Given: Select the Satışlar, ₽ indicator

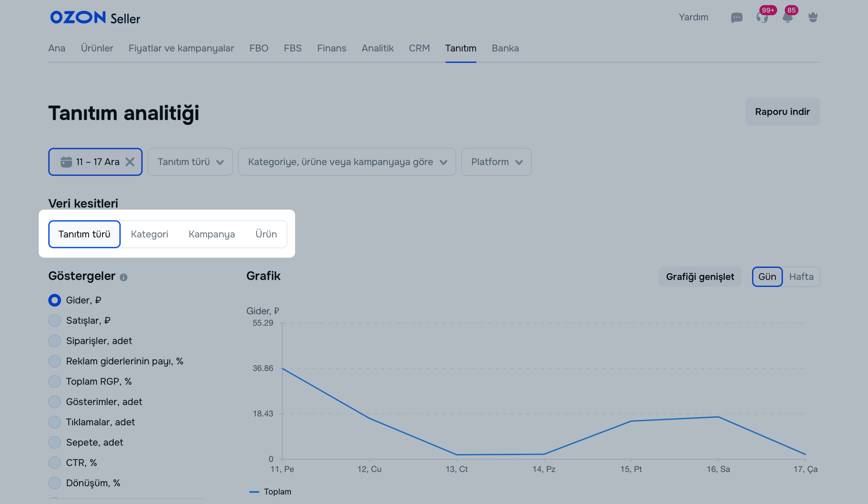Looking at the screenshot, I should [x=55, y=320].
